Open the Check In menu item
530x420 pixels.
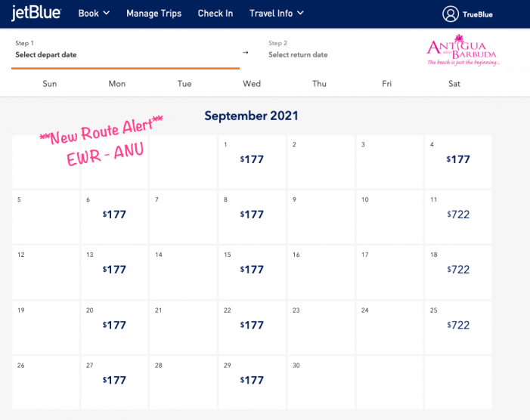click(x=215, y=14)
